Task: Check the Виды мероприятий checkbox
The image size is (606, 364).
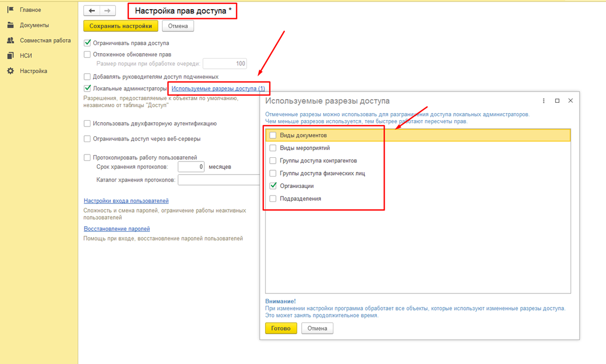Action: pyautogui.click(x=273, y=148)
